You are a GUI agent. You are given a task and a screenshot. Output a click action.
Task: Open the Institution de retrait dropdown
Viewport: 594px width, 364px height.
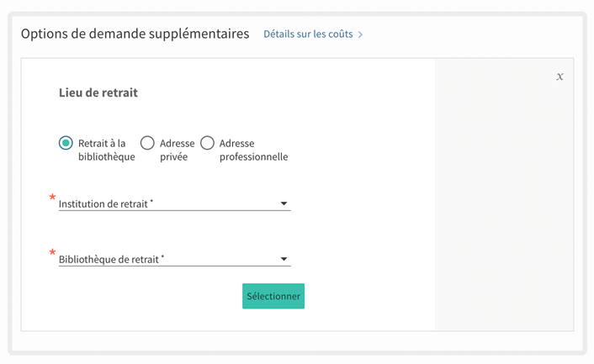pyautogui.click(x=168, y=203)
